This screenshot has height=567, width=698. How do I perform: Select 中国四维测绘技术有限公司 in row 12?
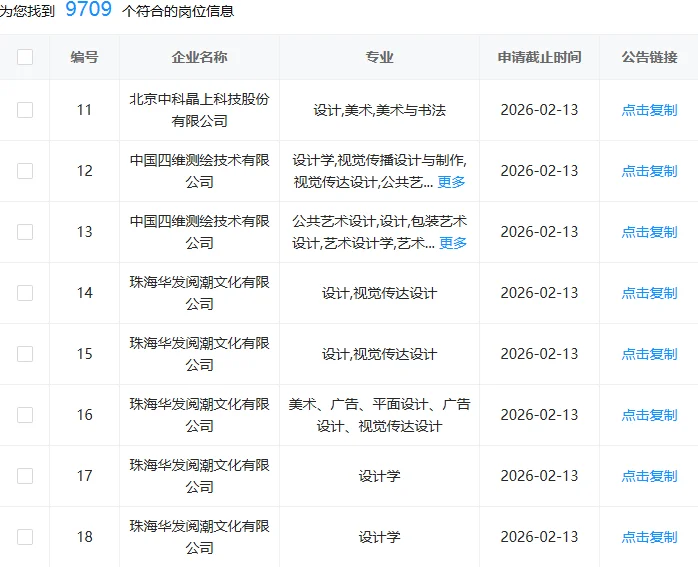[199, 171]
